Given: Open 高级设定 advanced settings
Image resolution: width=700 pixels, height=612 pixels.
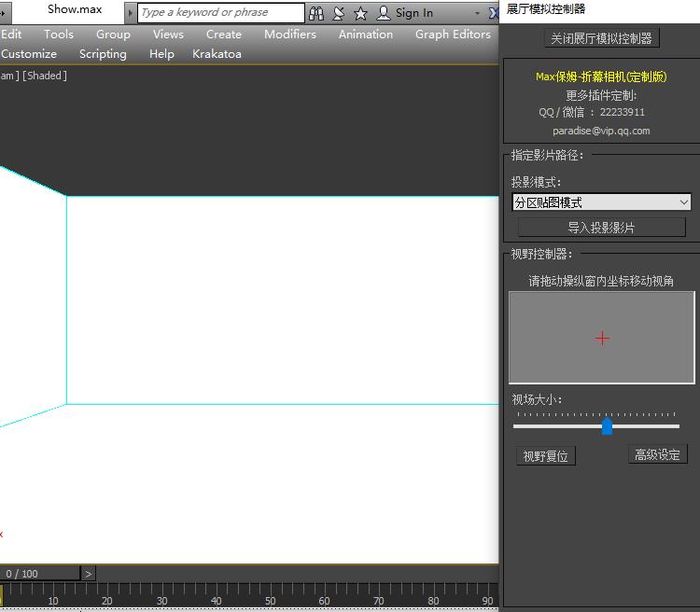Looking at the screenshot, I should pos(657,454).
